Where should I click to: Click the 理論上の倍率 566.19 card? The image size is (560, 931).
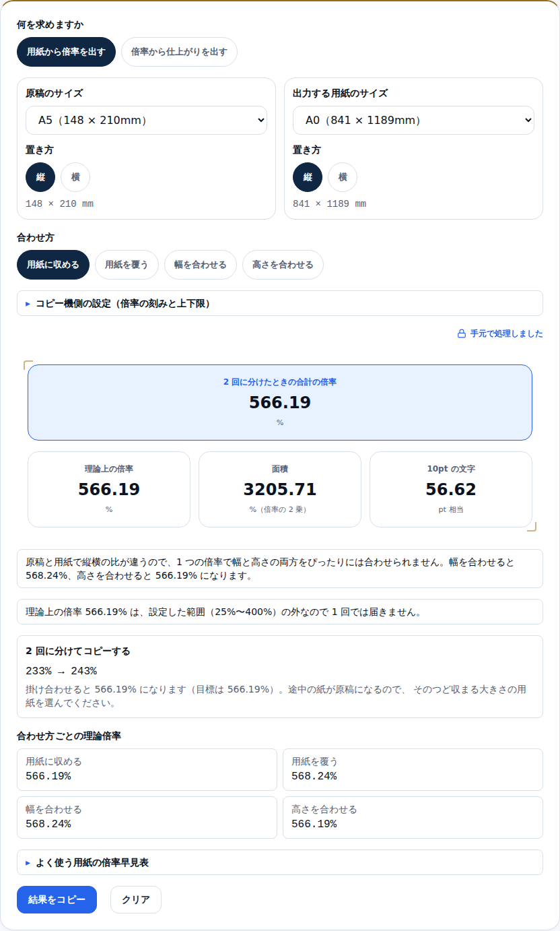click(x=109, y=489)
